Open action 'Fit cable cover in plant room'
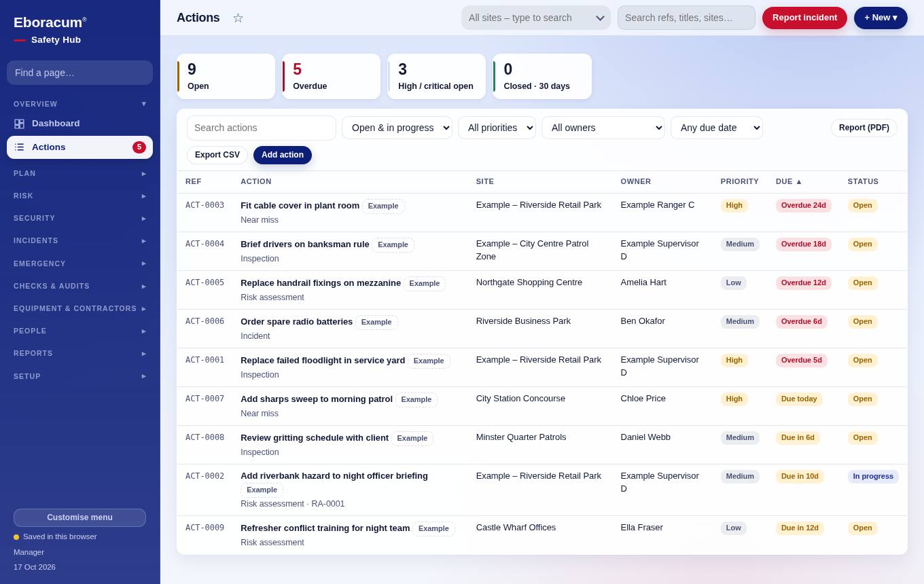The height and width of the screenshot is (584, 924). click(300, 206)
